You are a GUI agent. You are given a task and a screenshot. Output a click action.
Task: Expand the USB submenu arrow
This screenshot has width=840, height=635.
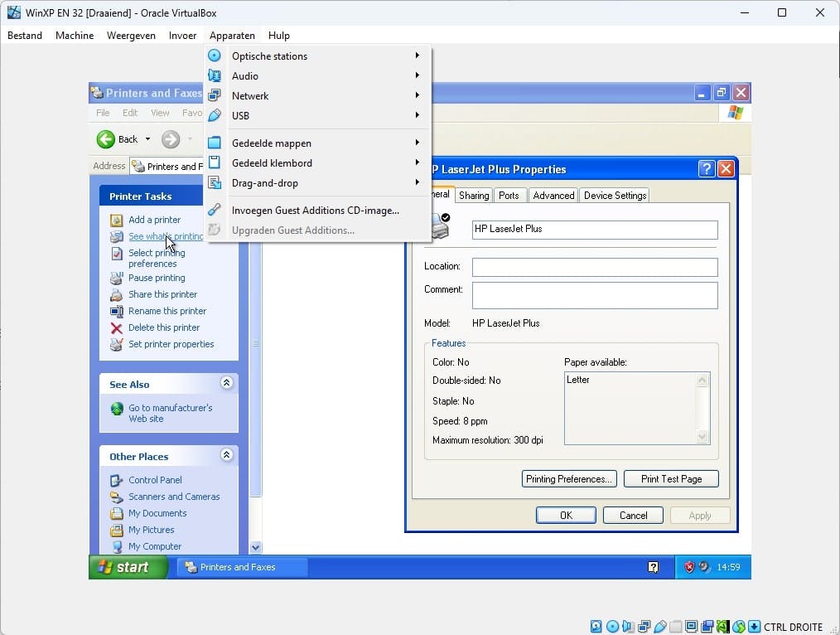pos(417,114)
